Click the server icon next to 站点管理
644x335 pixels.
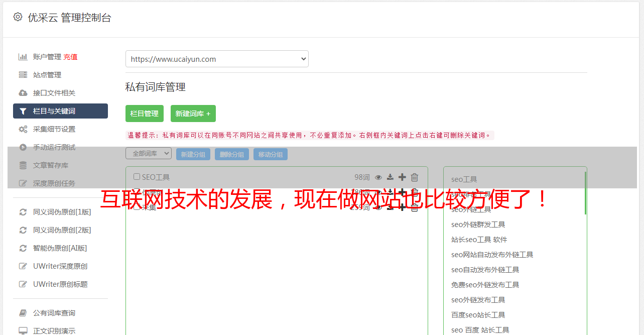point(23,75)
